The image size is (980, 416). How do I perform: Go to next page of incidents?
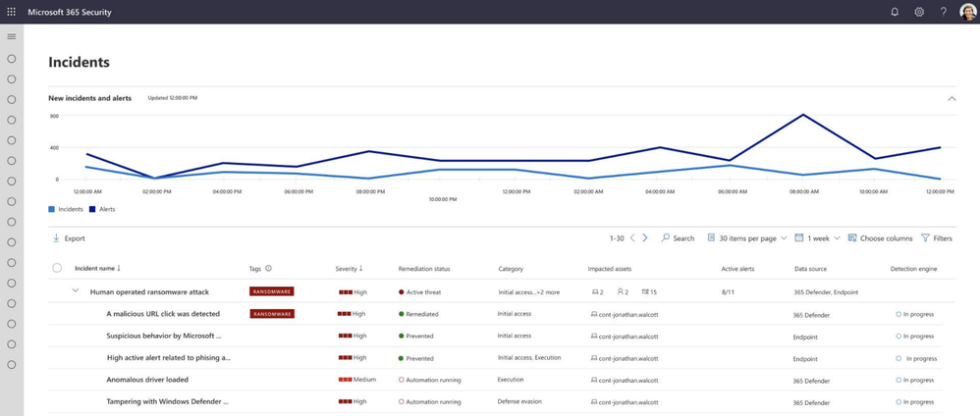(x=645, y=238)
